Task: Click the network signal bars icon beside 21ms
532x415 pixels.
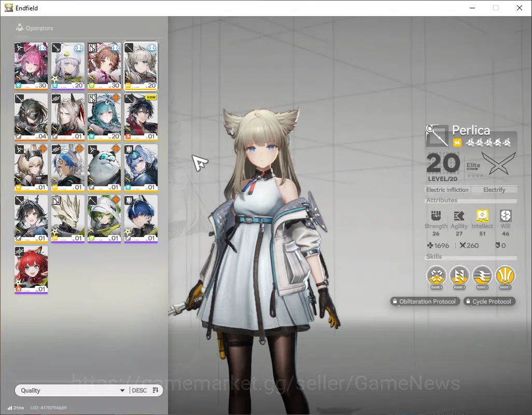Action: click(x=9, y=408)
